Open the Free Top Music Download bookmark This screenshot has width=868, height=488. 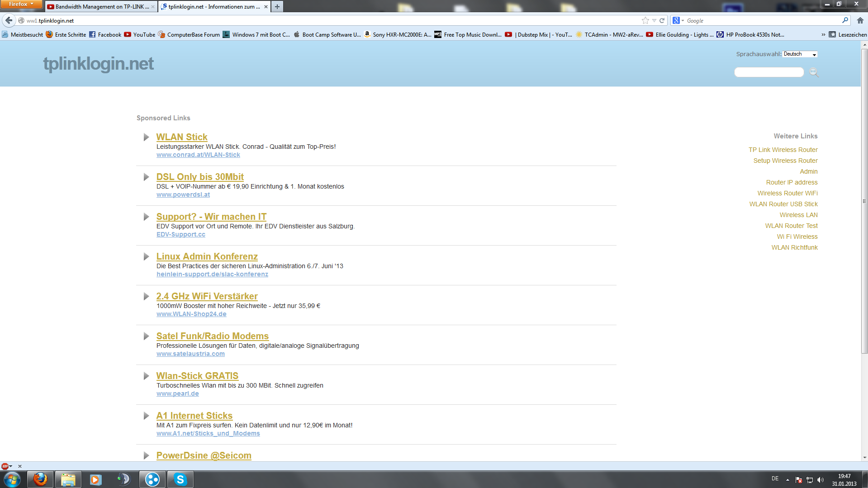[468, 34]
